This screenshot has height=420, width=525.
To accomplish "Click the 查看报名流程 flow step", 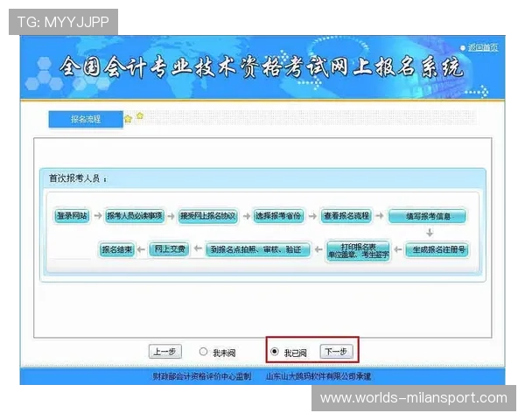I will point(346,216).
